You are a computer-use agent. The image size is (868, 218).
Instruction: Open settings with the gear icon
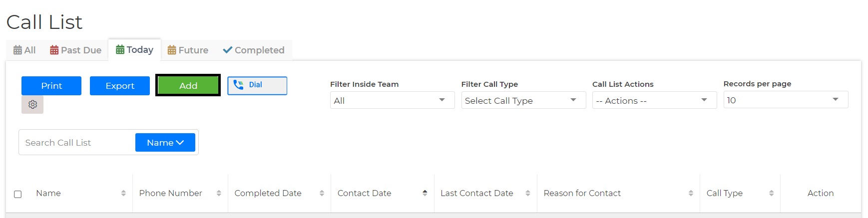click(x=32, y=104)
